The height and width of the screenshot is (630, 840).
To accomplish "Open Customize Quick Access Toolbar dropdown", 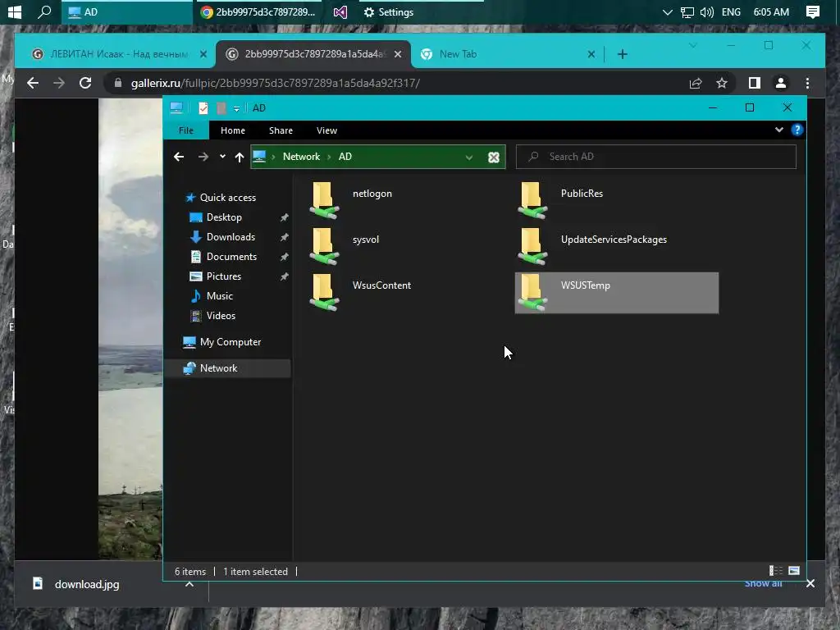I will tap(236, 109).
